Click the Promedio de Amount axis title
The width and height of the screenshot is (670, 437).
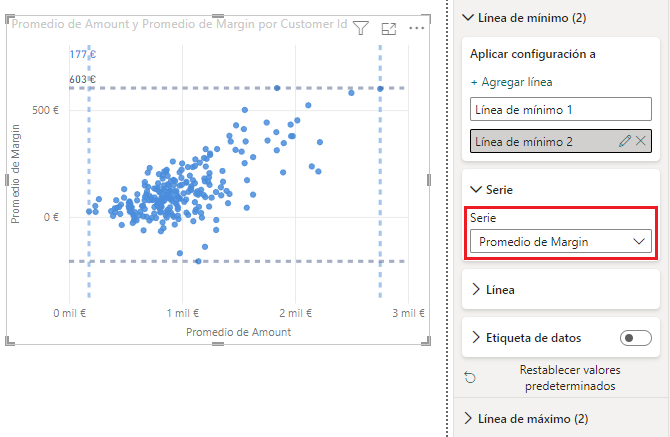click(238, 332)
